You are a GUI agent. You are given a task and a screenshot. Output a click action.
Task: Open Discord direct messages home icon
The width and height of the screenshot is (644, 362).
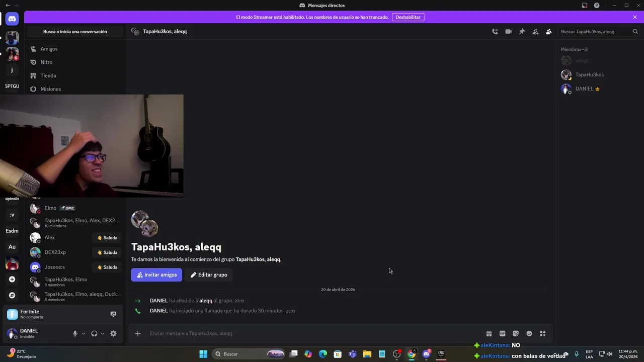[x=12, y=19]
